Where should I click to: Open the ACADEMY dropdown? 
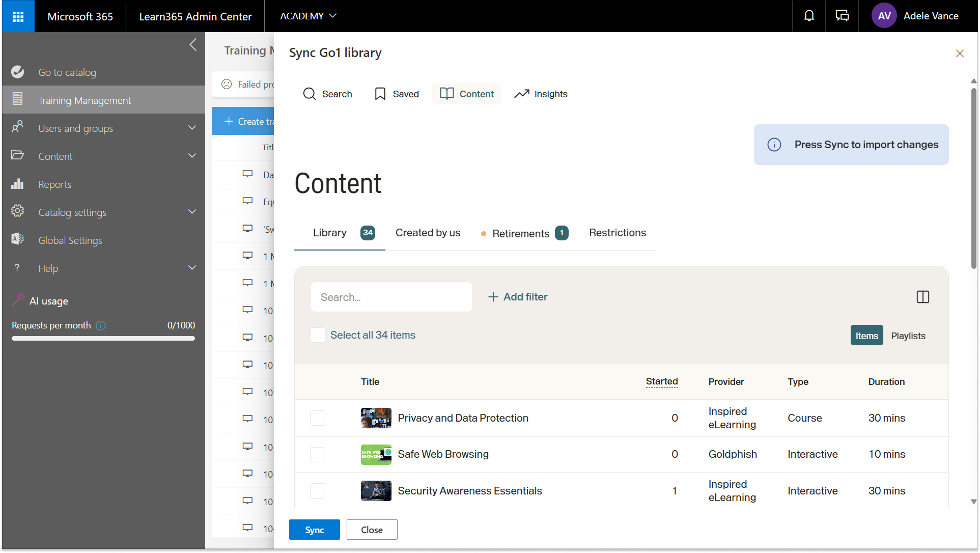[x=308, y=16]
